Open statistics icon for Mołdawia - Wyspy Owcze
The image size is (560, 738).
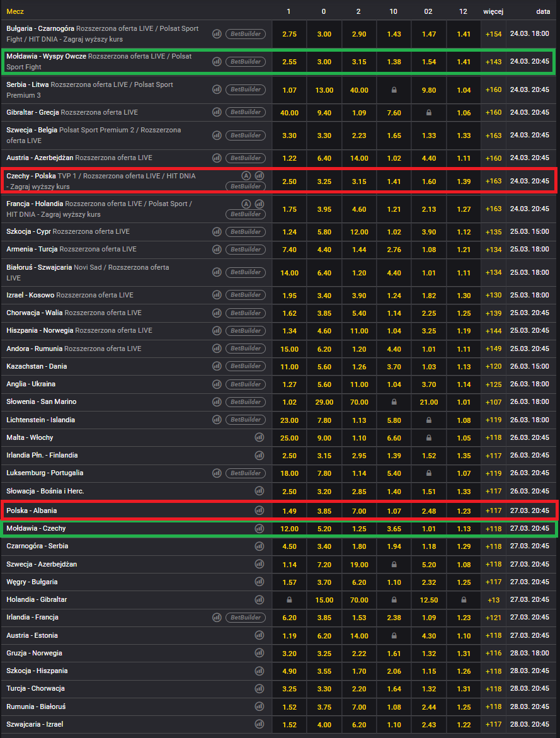coord(217,62)
